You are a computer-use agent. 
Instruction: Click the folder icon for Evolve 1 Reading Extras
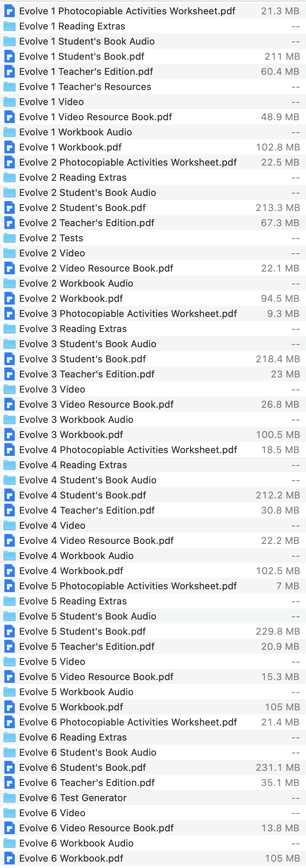(9, 26)
